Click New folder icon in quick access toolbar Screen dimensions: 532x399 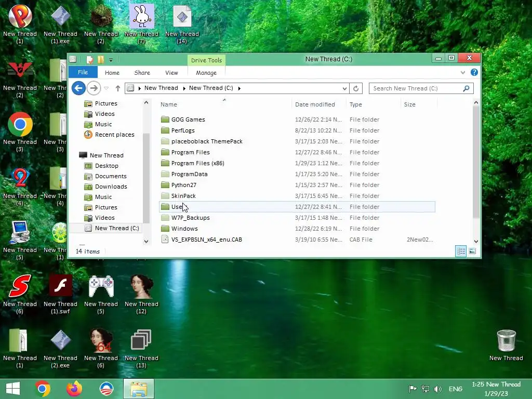tap(101, 60)
